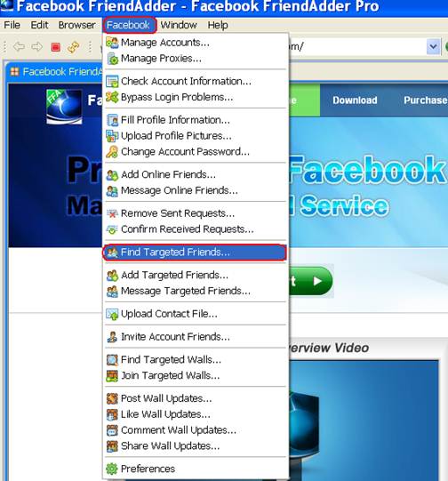
Task: Choose Upload Profile Pictures... entry
Action: click(x=196, y=136)
